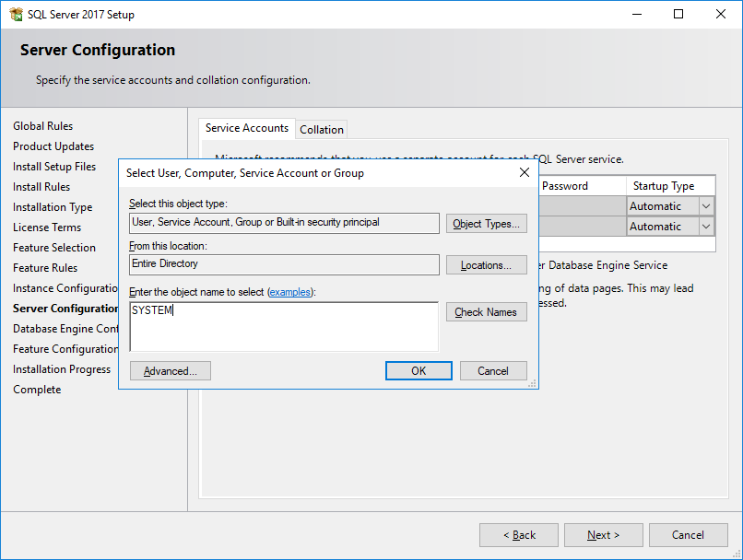Select Product Updates in the steps list
Screen dimensions: 743x560
53,146
